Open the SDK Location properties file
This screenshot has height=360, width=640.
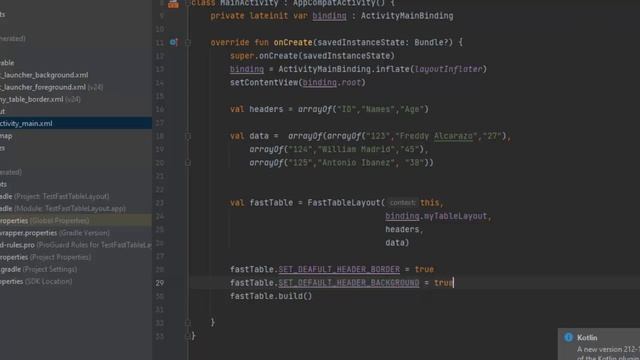pos(36,282)
